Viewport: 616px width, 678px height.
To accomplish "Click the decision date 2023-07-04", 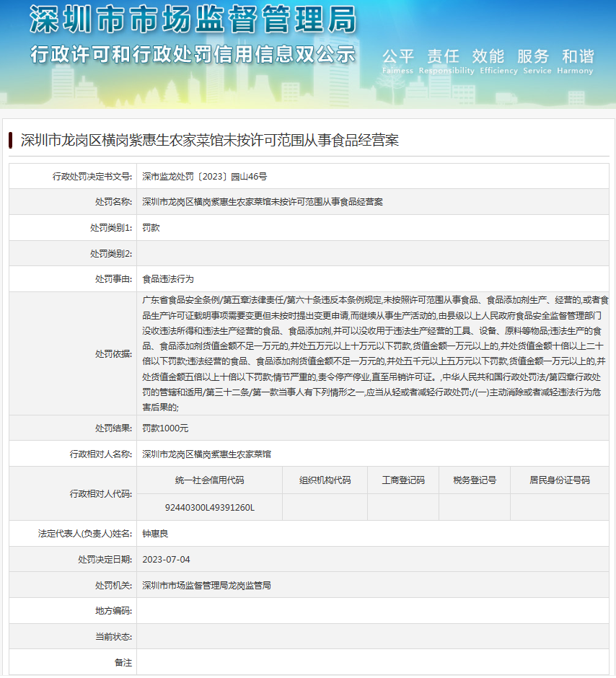I will 167,560.
